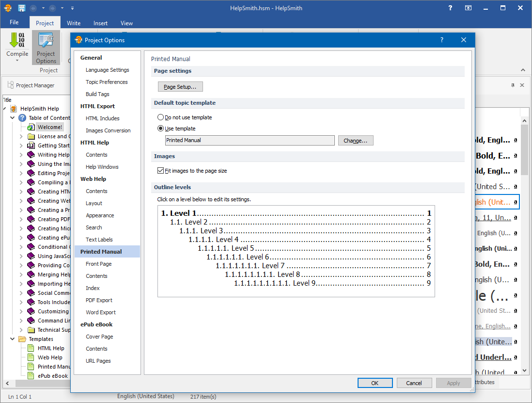Click the Compile icon in the ribbon
The width and height of the screenshot is (532, 403).
[17, 40]
